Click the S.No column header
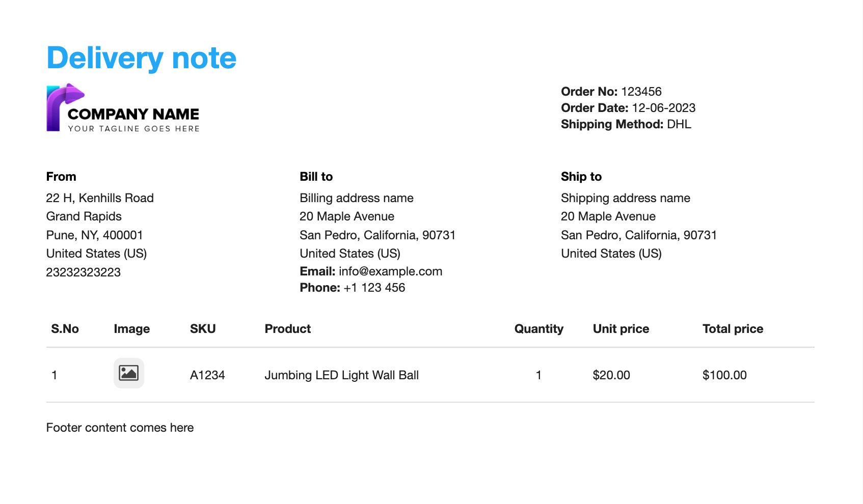This screenshot has width=863, height=504. click(65, 329)
